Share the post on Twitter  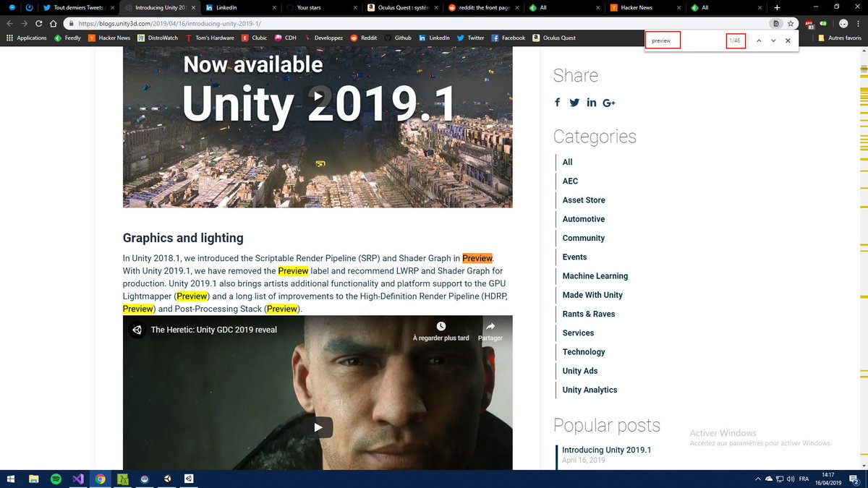tap(574, 103)
